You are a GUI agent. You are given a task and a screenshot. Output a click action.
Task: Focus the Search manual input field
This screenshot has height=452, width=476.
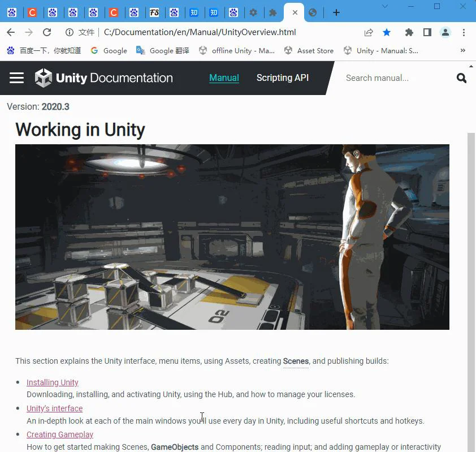pyautogui.click(x=397, y=78)
